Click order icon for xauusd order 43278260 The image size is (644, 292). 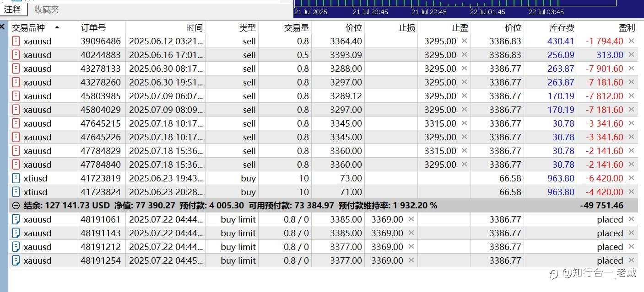(x=16, y=82)
